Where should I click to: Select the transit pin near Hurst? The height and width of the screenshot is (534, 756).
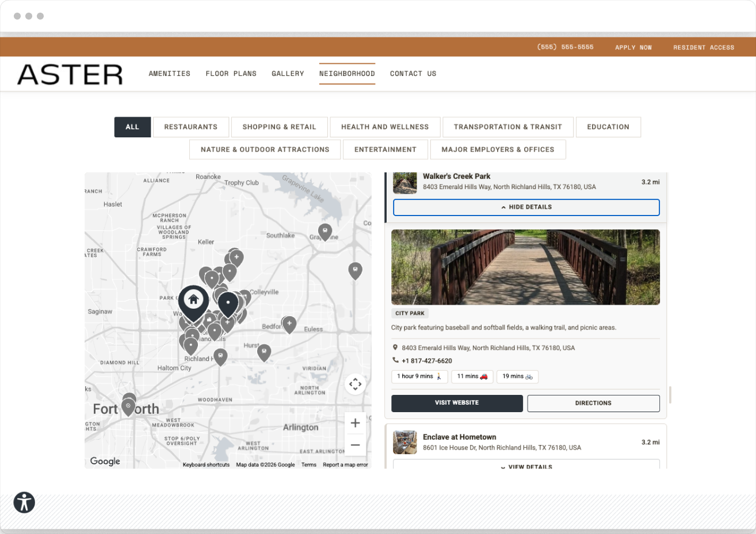(x=264, y=352)
